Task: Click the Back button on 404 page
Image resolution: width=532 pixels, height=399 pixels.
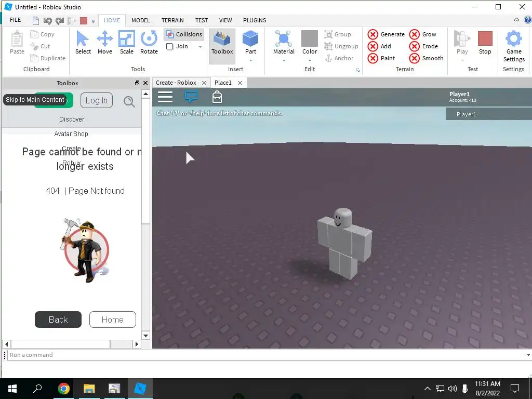Action: point(58,320)
